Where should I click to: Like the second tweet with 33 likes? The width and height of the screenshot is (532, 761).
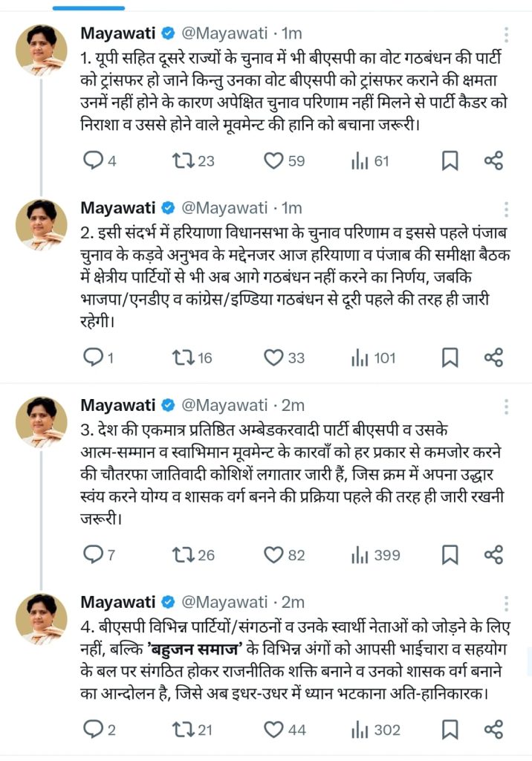click(275, 358)
